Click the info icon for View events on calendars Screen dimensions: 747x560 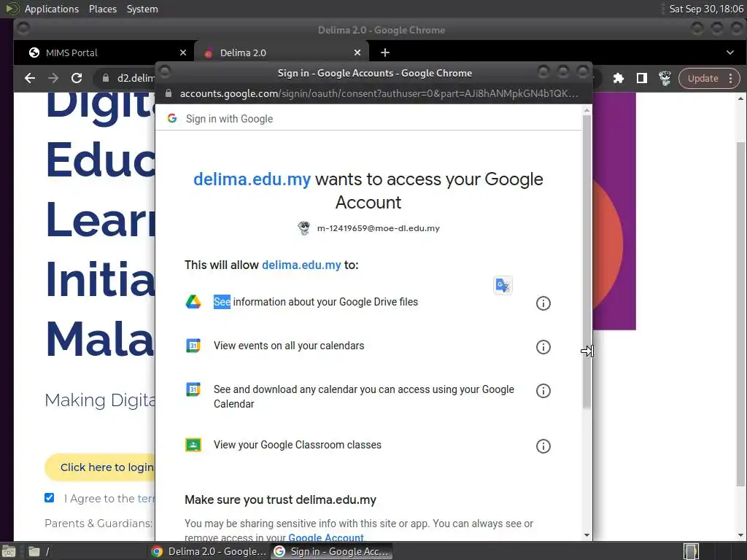(x=543, y=347)
